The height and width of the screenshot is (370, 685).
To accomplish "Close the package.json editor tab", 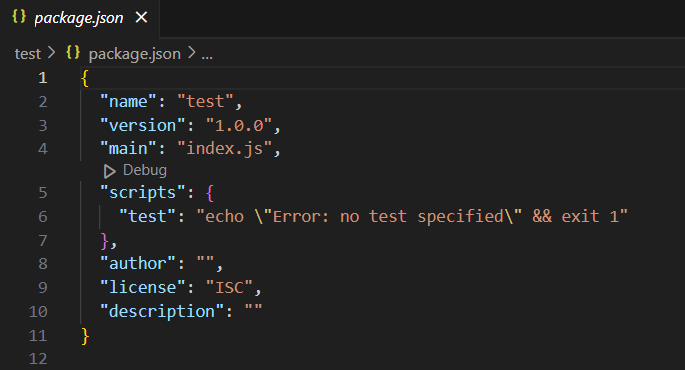I will [x=141, y=17].
